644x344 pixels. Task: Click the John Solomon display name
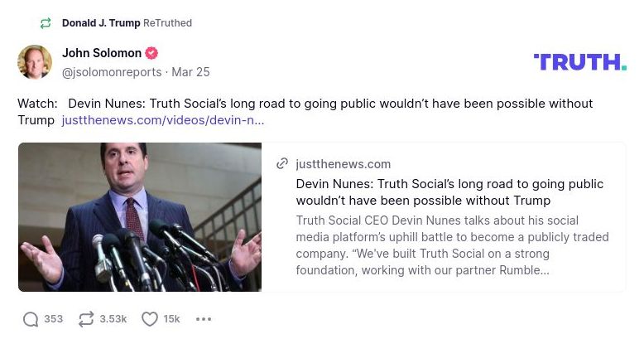(x=102, y=53)
